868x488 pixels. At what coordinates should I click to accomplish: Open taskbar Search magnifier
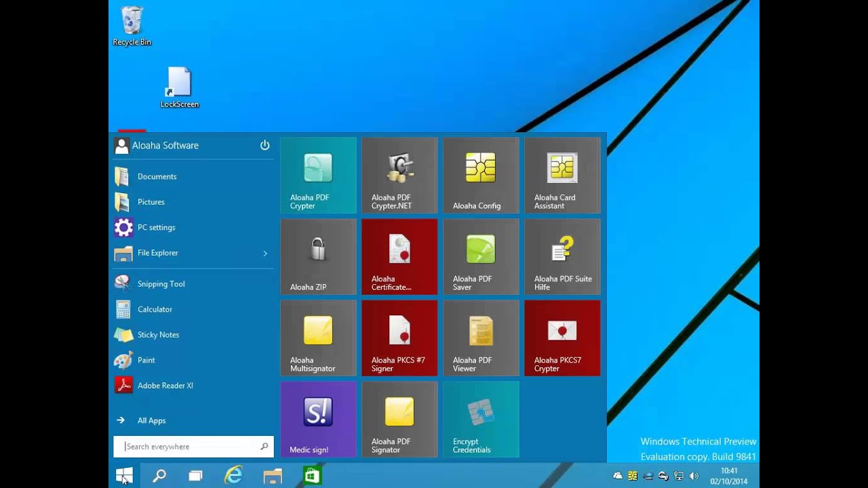(x=159, y=476)
